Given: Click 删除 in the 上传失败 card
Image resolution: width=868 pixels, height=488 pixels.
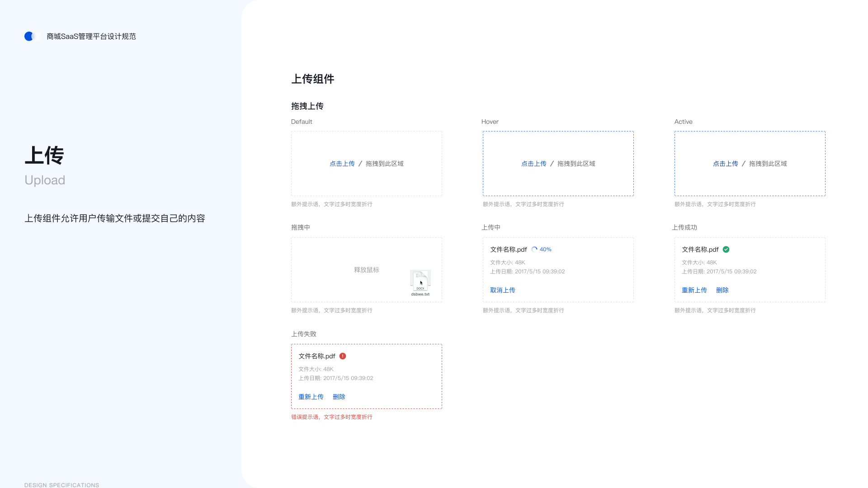Looking at the screenshot, I should [x=339, y=396].
